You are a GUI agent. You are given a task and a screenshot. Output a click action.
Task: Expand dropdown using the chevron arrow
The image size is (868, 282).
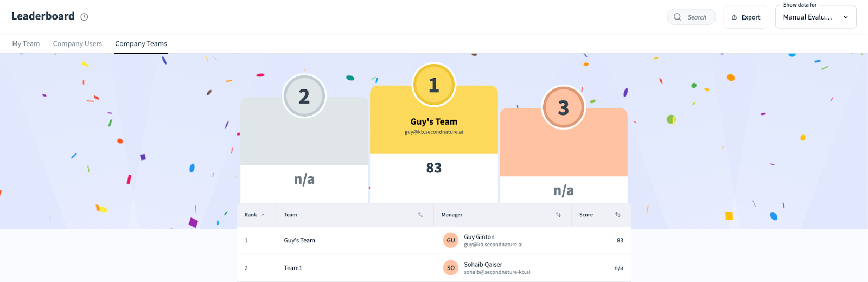tap(845, 17)
